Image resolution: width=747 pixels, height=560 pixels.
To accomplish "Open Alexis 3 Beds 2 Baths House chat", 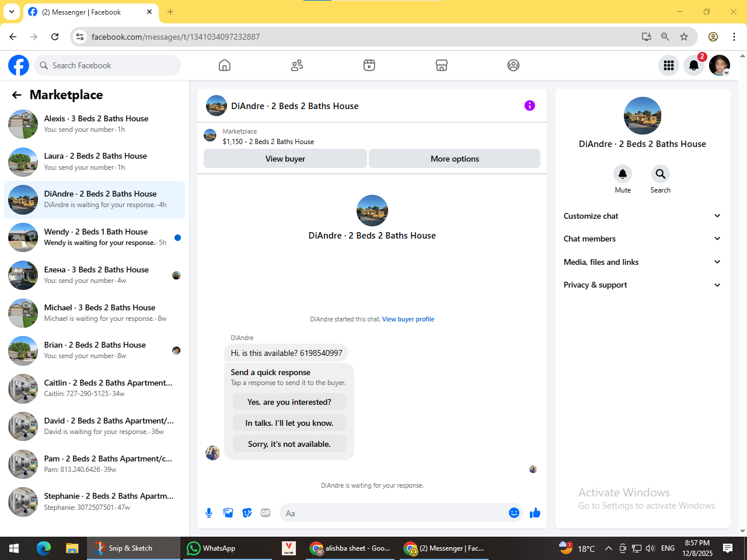I will (95, 124).
